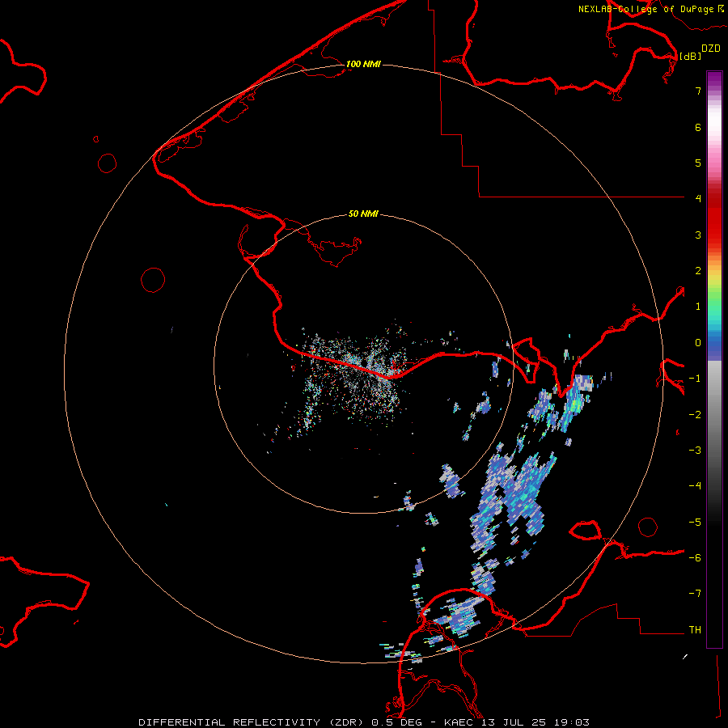Click the '[dB]' unit label
The height and width of the screenshot is (728, 728).
coord(690,56)
